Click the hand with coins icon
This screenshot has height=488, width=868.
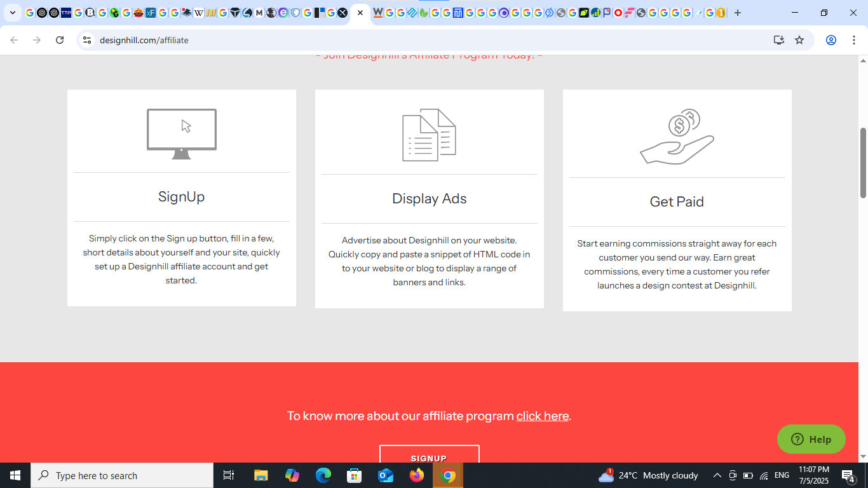point(677,137)
